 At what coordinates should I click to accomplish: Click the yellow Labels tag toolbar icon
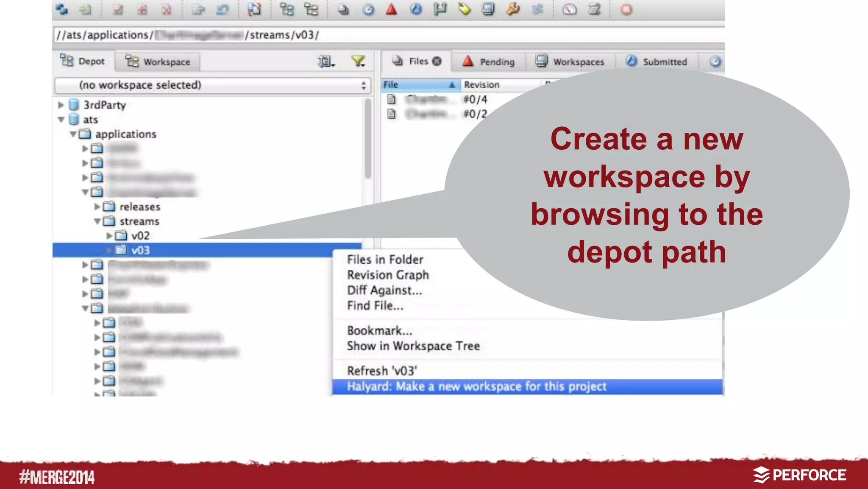tap(465, 9)
